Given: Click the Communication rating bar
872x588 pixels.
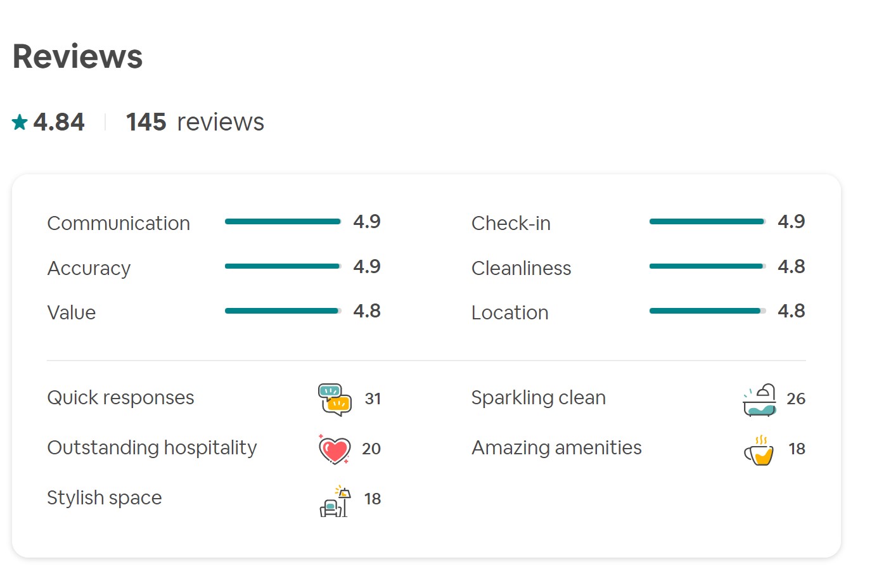Looking at the screenshot, I should [x=283, y=222].
